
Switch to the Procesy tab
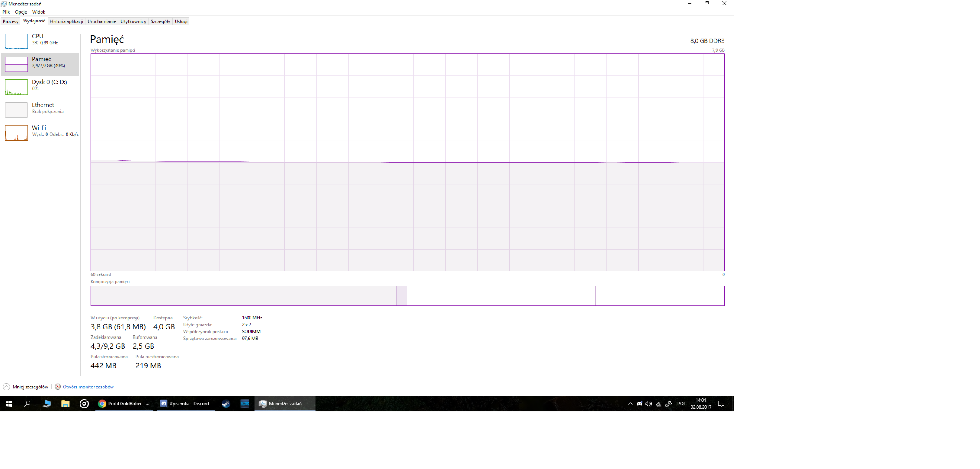[x=10, y=21]
